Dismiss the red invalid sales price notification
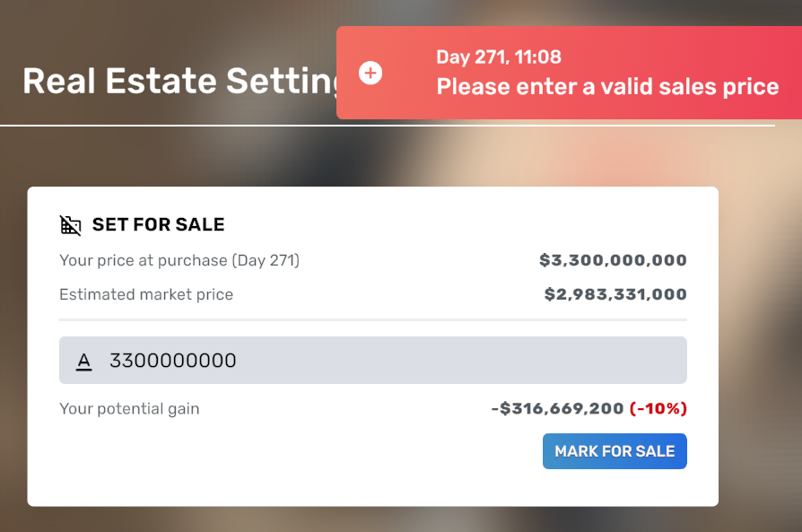The height and width of the screenshot is (532, 802). point(570,73)
